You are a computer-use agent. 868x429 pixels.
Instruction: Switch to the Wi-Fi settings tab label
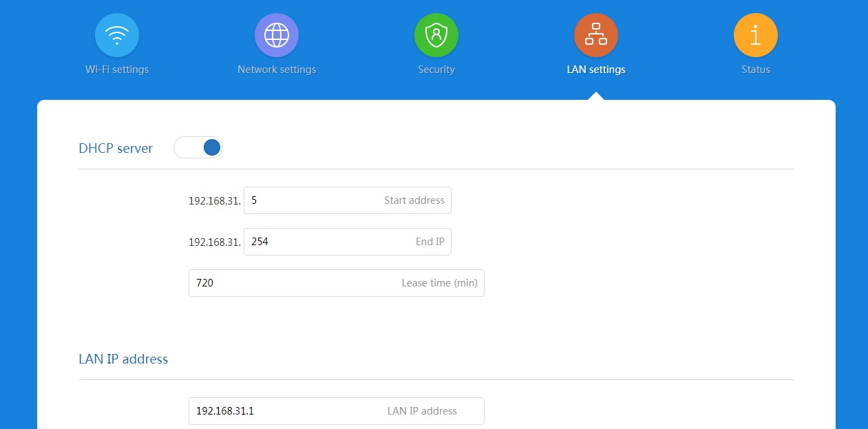click(x=117, y=70)
